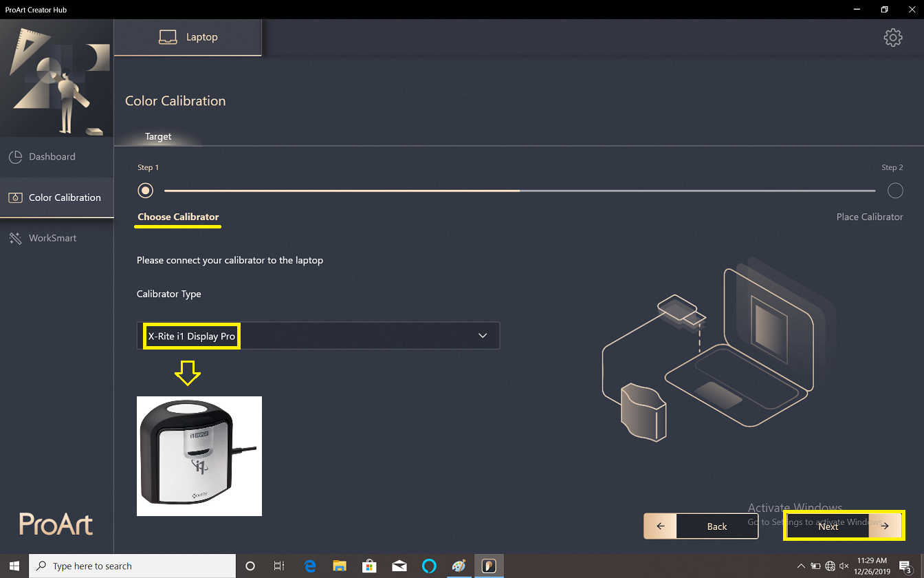Close the ProArt Creator Hub window
Screen dimensions: 924x578
click(x=912, y=10)
